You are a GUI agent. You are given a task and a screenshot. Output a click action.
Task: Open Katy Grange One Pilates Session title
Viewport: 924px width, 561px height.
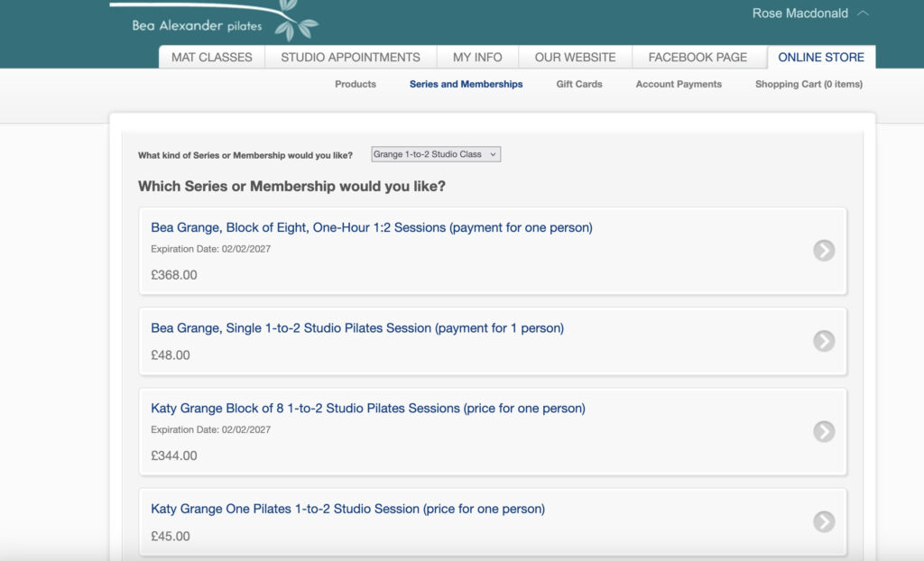click(347, 509)
